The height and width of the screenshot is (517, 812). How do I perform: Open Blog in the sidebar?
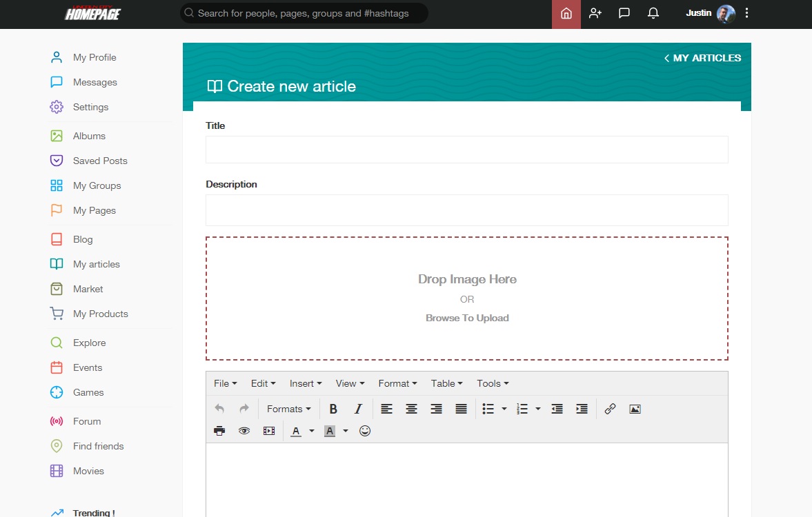click(x=83, y=240)
